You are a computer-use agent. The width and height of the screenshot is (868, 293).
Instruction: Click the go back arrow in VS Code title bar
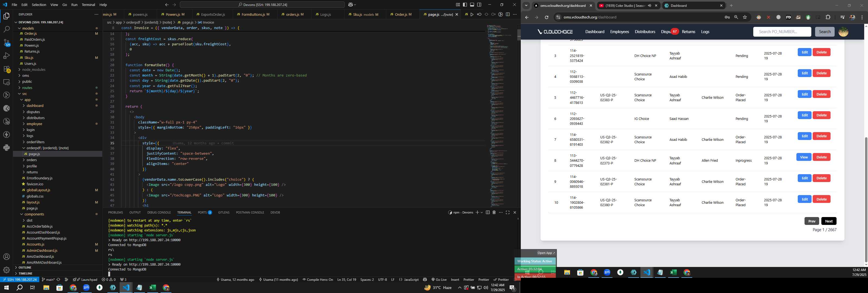tap(167, 5)
